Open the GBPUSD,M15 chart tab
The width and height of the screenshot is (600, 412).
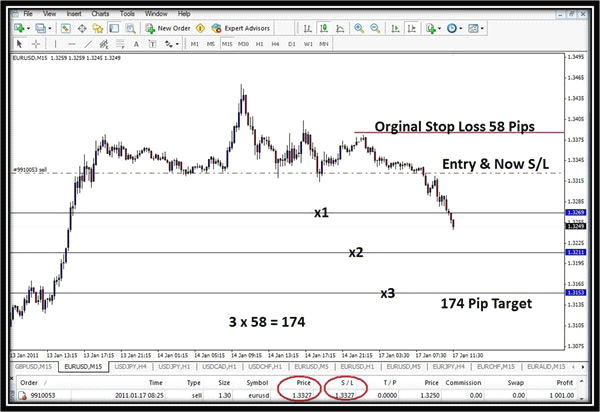coord(35,369)
